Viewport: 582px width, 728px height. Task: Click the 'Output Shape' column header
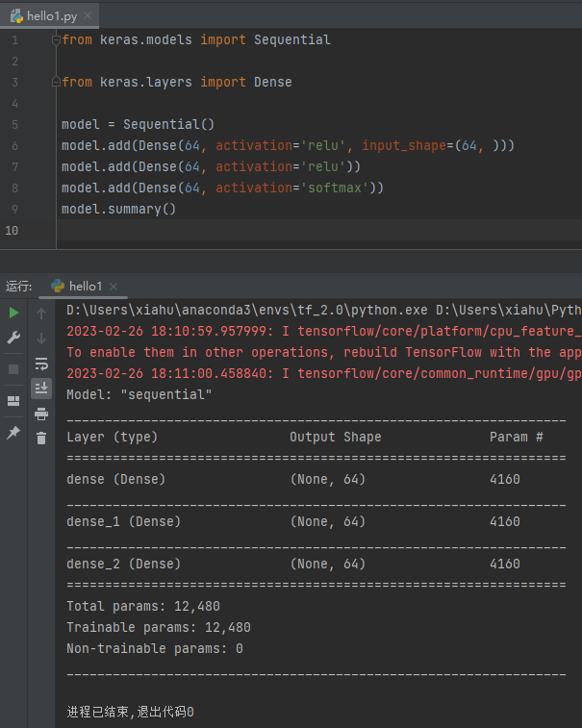336,437
